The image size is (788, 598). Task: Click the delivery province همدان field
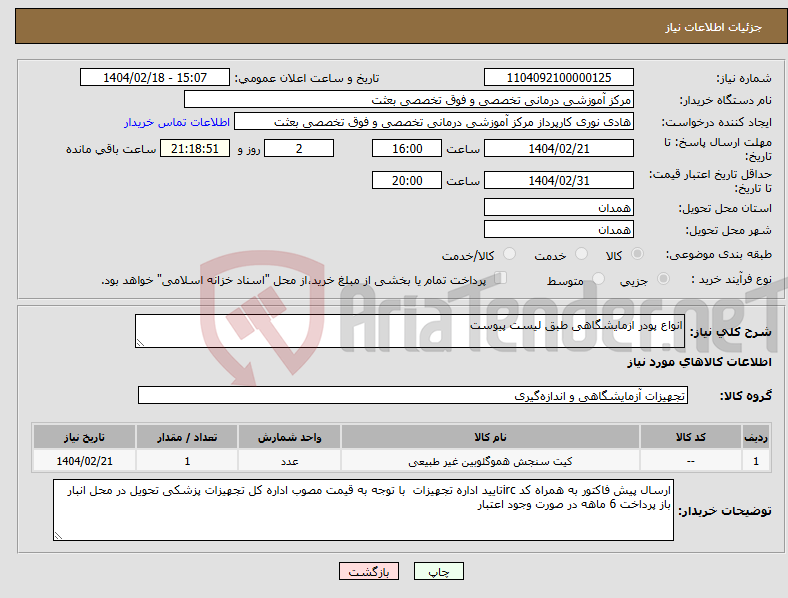point(559,207)
